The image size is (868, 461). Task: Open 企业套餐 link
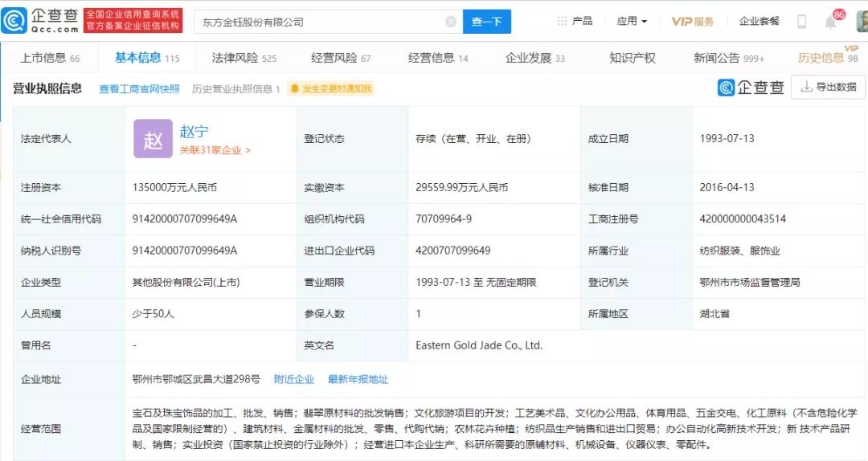click(x=759, y=21)
